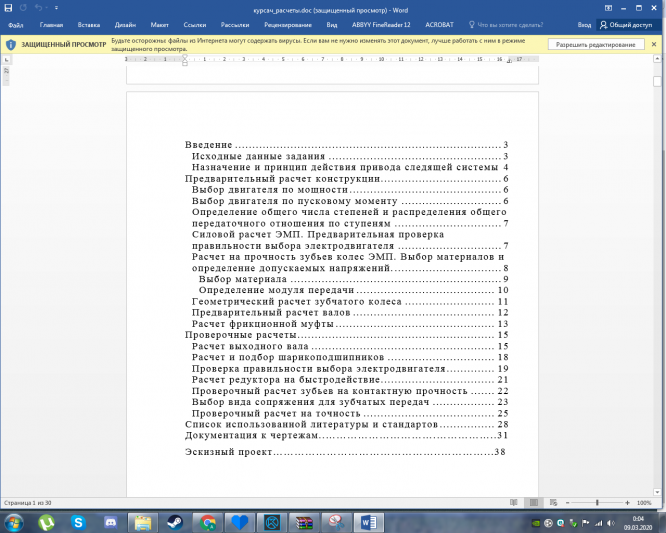Click the Redo icon in quick access toolbar

tap(23, 8)
